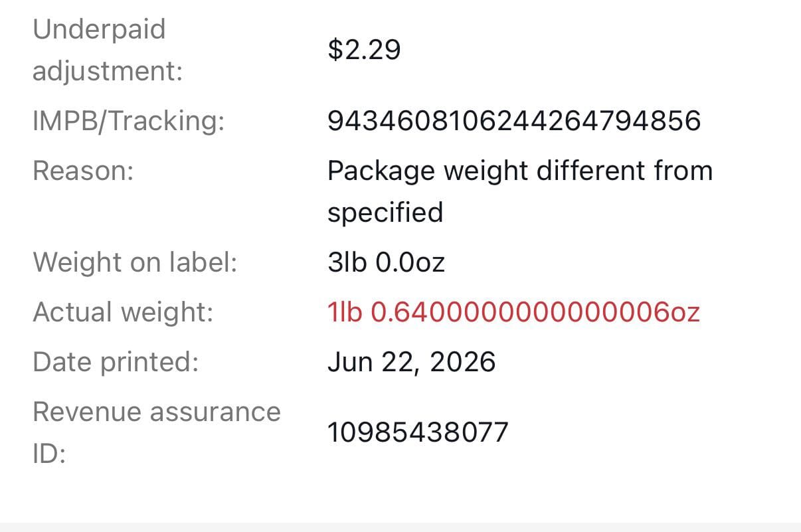This screenshot has width=801, height=532.
Task: Click the 'adjustment:' second line of label
Action: click(108, 71)
